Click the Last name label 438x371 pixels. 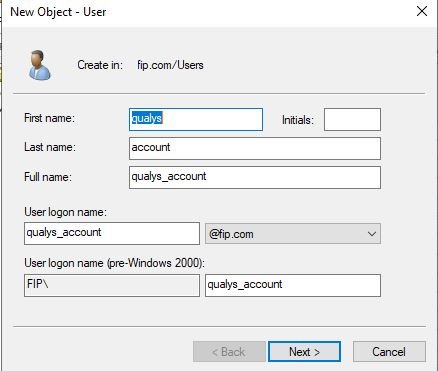coord(50,147)
